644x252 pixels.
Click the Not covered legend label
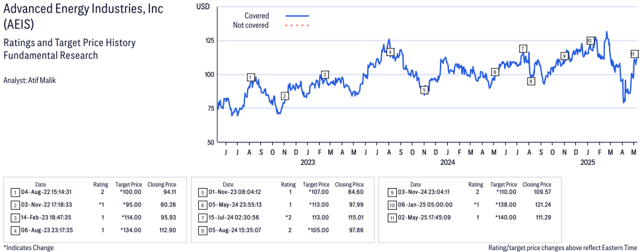pyautogui.click(x=250, y=26)
